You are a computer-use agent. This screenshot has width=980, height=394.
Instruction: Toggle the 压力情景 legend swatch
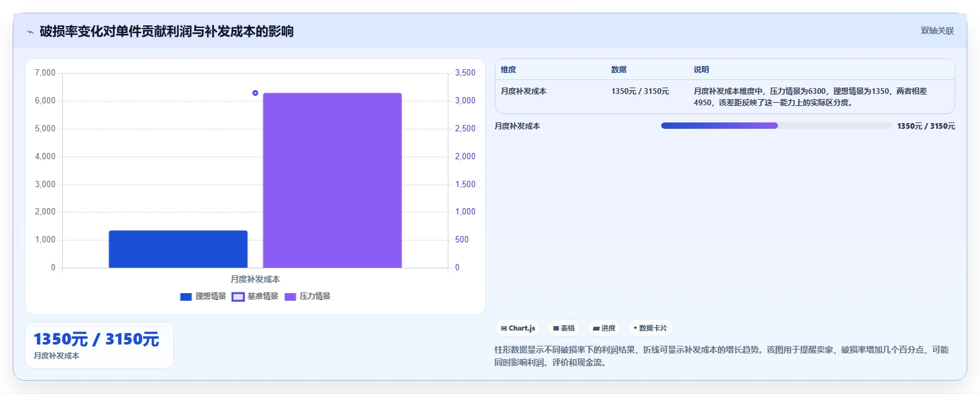pos(290,296)
